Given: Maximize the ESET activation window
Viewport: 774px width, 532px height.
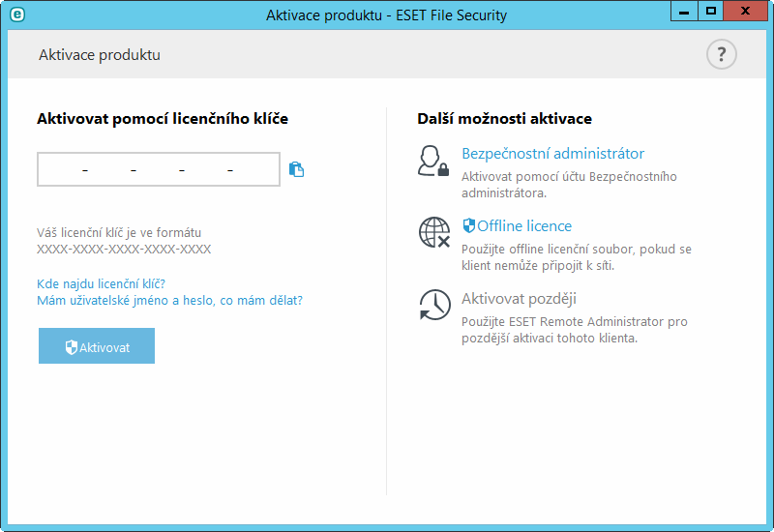Looking at the screenshot, I should (711, 11).
